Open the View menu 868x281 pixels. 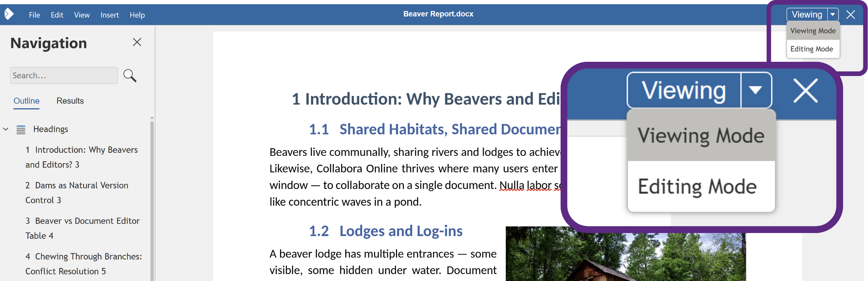pos(82,15)
